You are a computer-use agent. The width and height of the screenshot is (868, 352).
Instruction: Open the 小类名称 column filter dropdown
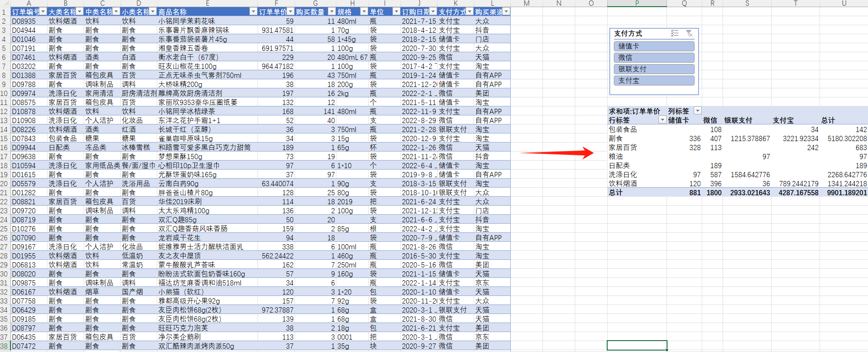153,11
